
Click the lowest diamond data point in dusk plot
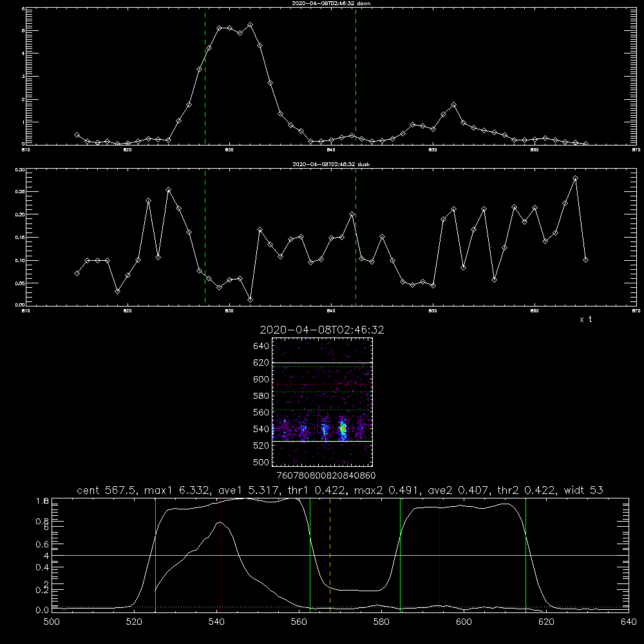point(250,300)
